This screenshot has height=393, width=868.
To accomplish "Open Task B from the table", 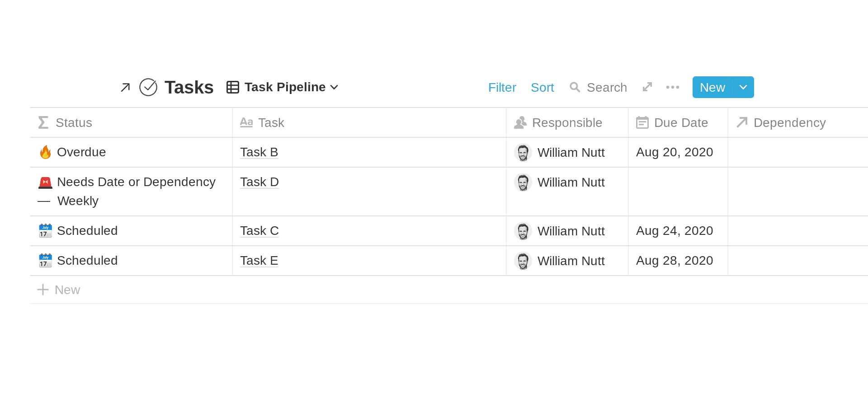I will (259, 152).
